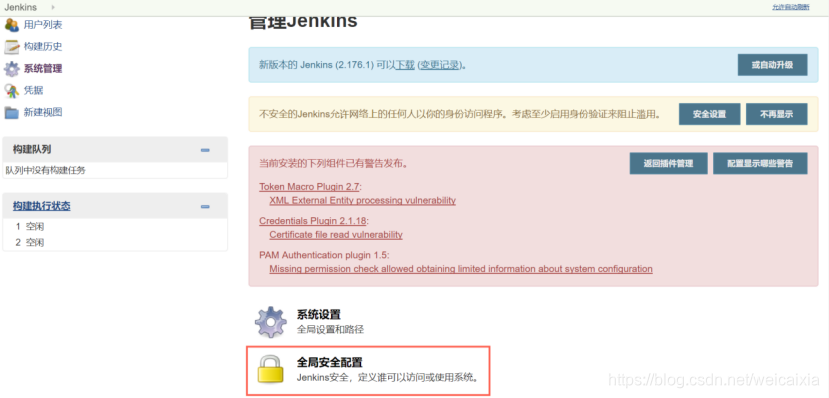Open the Missing permission check vulnerability link
The image size is (829, 398).
(461, 269)
